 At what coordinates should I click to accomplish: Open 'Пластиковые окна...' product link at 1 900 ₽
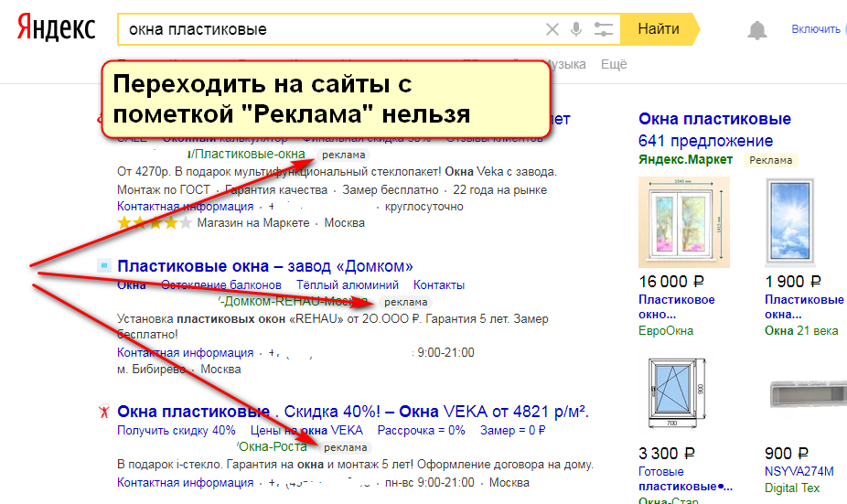click(x=804, y=306)
